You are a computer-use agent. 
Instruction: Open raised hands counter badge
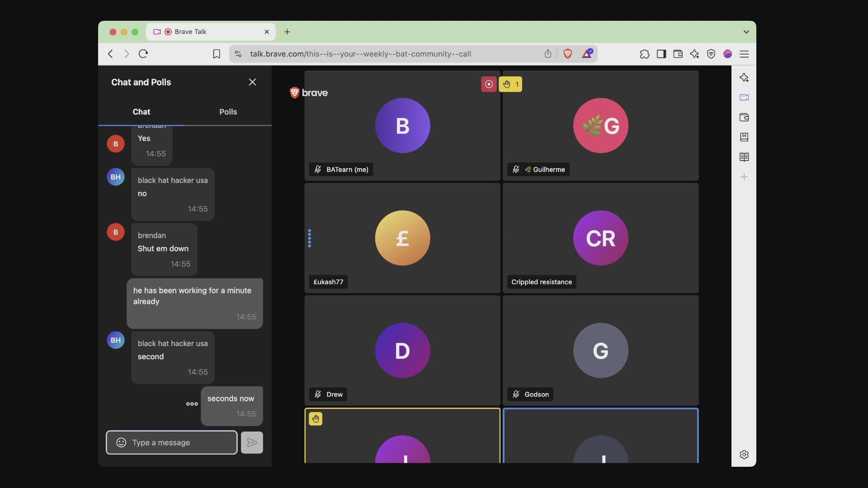coord(510,84)
